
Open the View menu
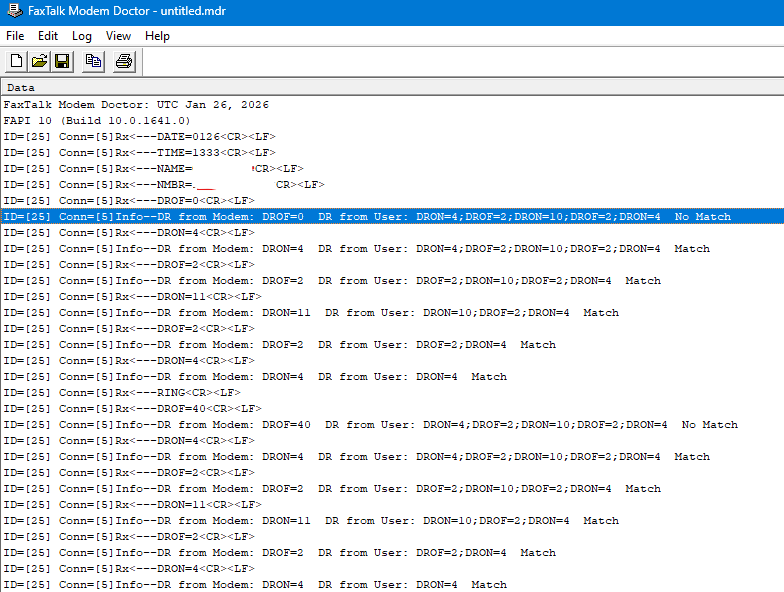[118, 36]
